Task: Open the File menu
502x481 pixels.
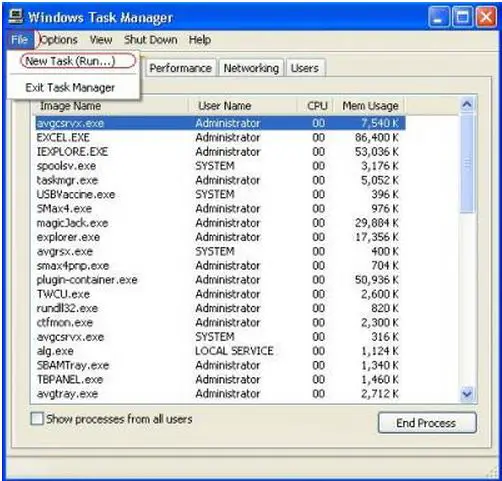Action: point(19,40)
